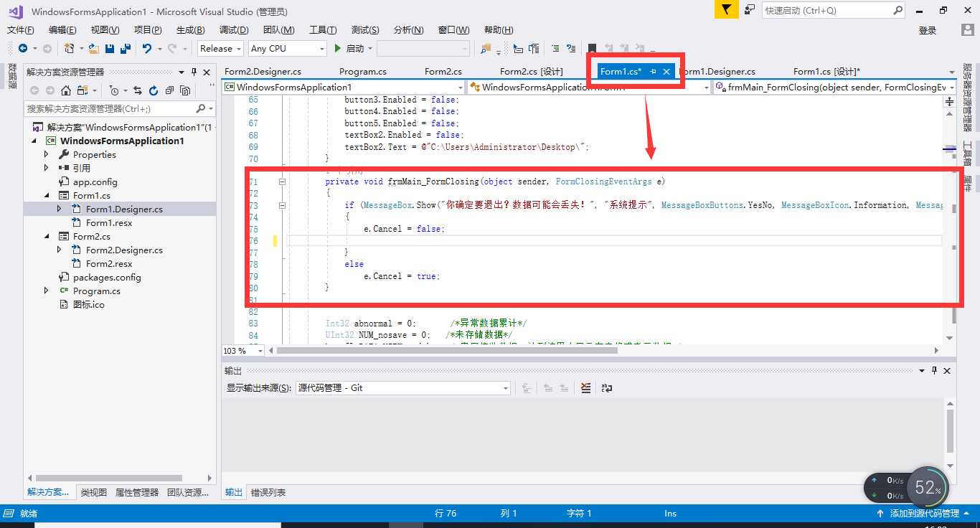Click the New Project toolbar icon
The width and height of the screenshot is (980, 528).
click(69, 48)
